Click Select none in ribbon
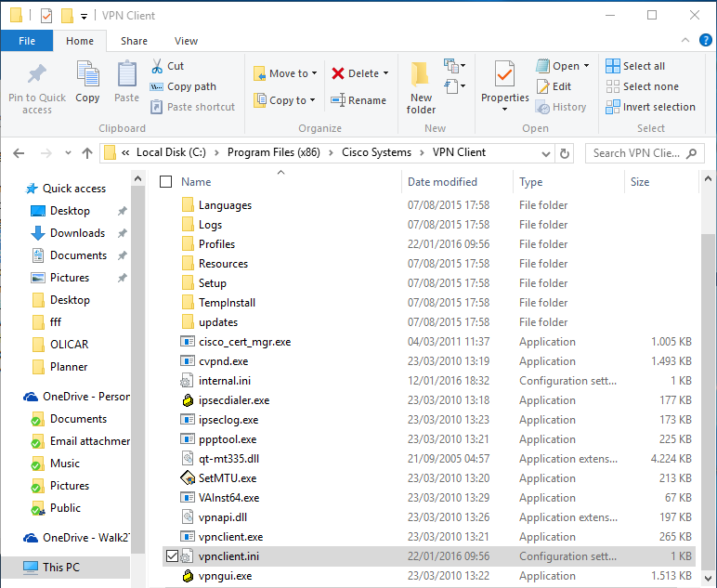Viewport: 717px width, 588px height. [x=642, y=86]
